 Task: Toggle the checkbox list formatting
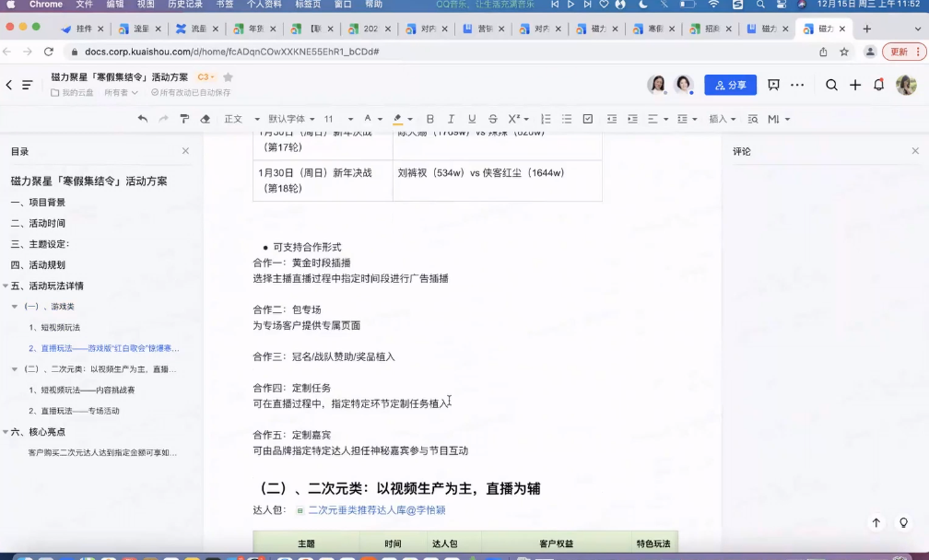(587, 119)
